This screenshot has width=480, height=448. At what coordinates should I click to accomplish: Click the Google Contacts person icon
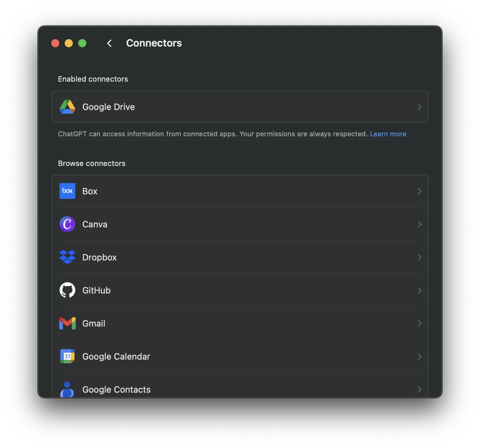[67, 389]
